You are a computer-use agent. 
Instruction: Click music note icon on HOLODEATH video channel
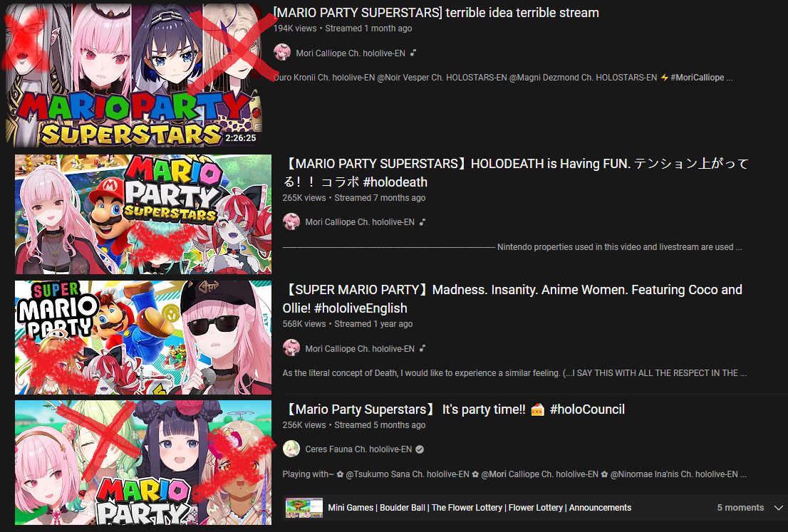(422, 222)
